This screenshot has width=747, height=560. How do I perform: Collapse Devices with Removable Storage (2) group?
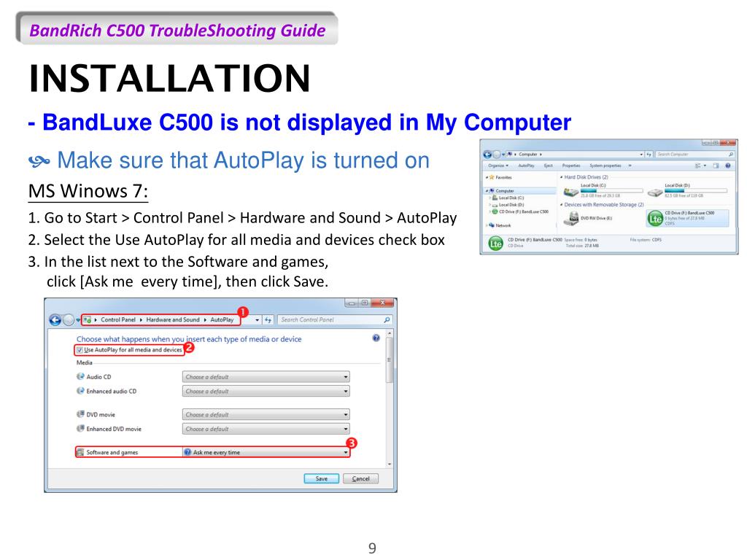pos(561,205)
